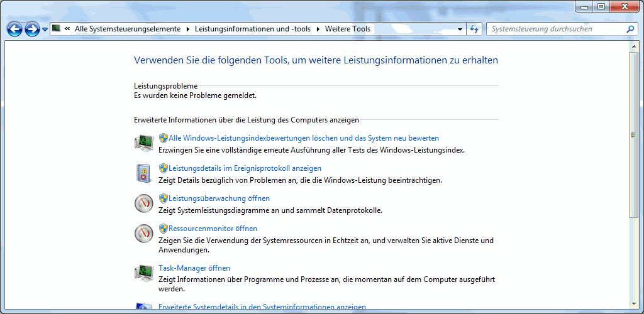The width and height of the screenshot is (644, 314).
Task: Click the magnifier search icon
Action: pos(630,29)
